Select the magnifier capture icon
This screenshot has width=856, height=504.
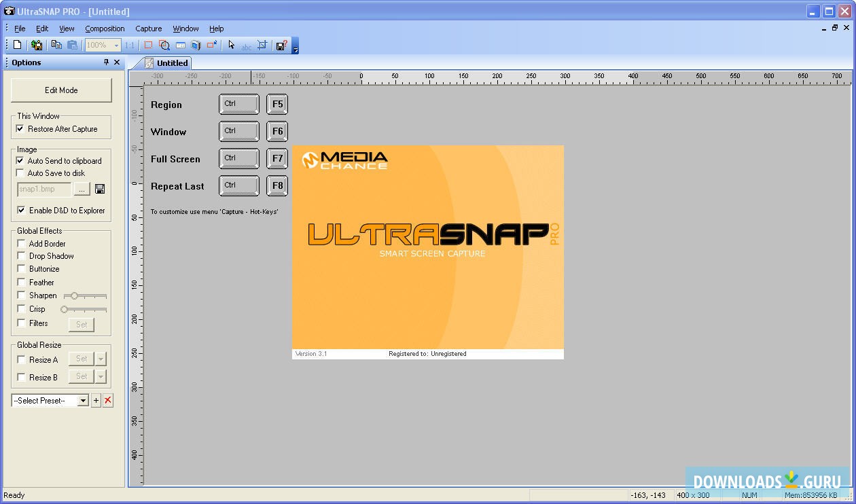tap(164, 45)
